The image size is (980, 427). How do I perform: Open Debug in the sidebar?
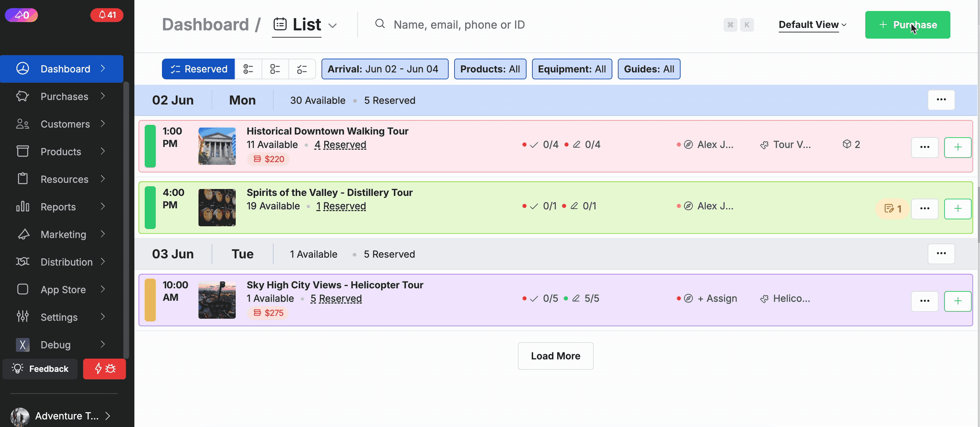tap(62, 345)
